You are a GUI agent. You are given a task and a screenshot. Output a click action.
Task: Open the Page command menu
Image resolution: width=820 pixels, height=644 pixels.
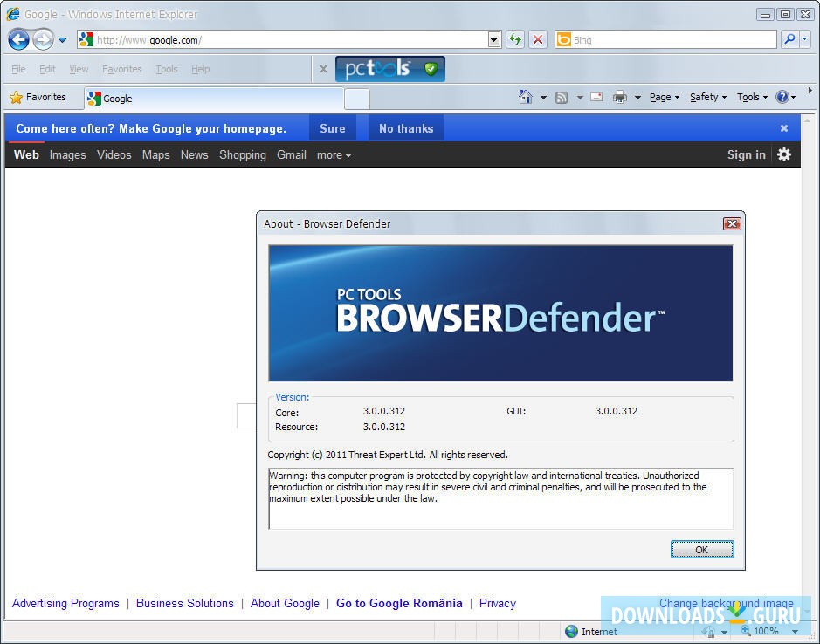tap(665, 97)
